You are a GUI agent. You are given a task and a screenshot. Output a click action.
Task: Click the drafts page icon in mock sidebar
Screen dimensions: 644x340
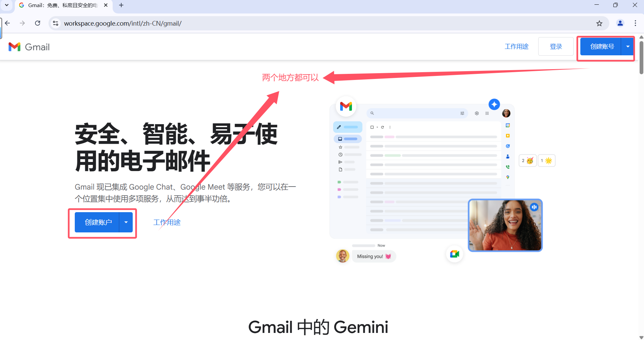tap(341, 169)
